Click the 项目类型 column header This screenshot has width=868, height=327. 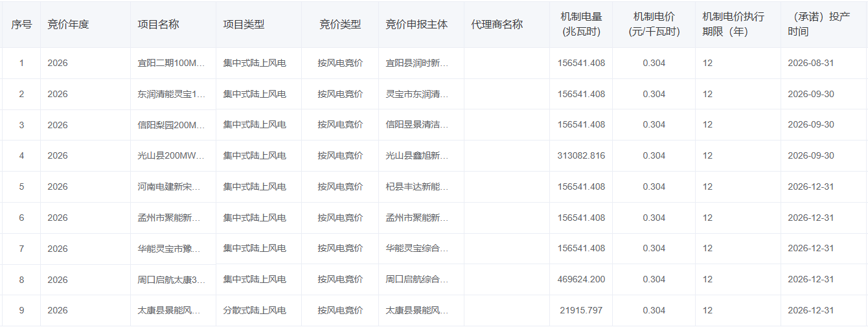point(244,25)
